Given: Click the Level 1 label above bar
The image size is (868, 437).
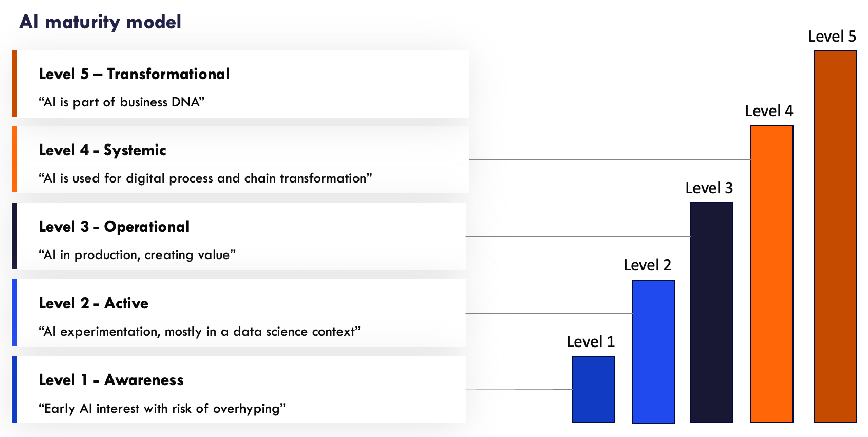Looking at the screenshot, I should 591,342.
